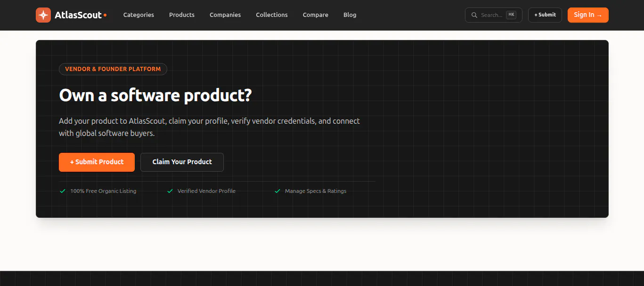Click the '100% Free Organic Listing' text
This screenshot has width=644, height=286.
click(103, 191)
